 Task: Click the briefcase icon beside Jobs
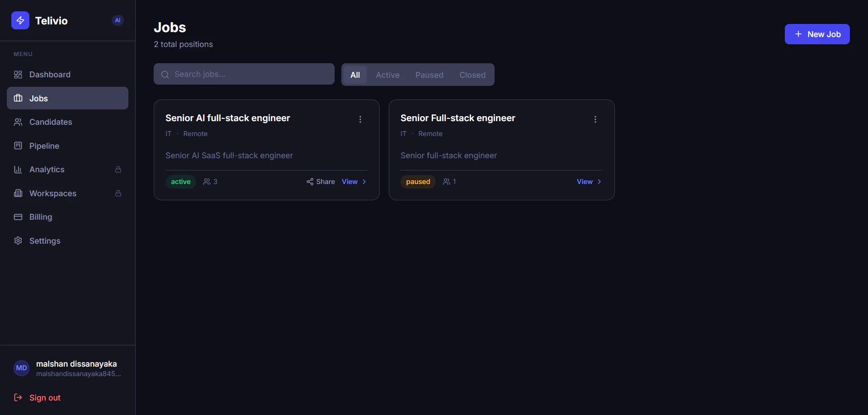[18, 98]
